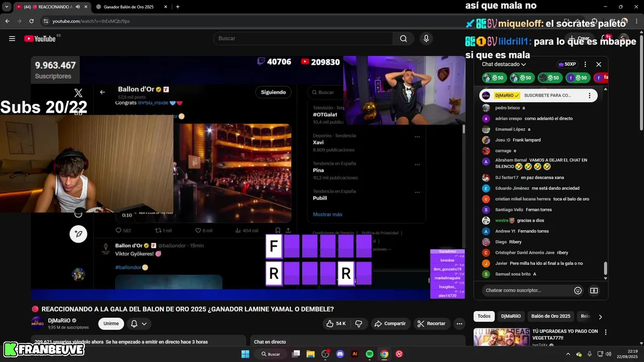This screenshot has width=644, height=362.
Task: Open a new browser tab
Action: 178,7
